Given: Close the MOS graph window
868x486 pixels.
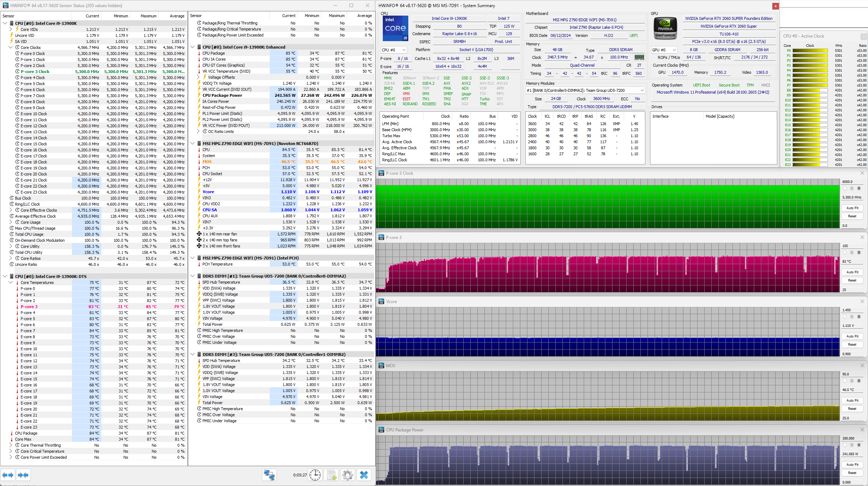Looking at the screenshot, I should (x=862, y=365).
